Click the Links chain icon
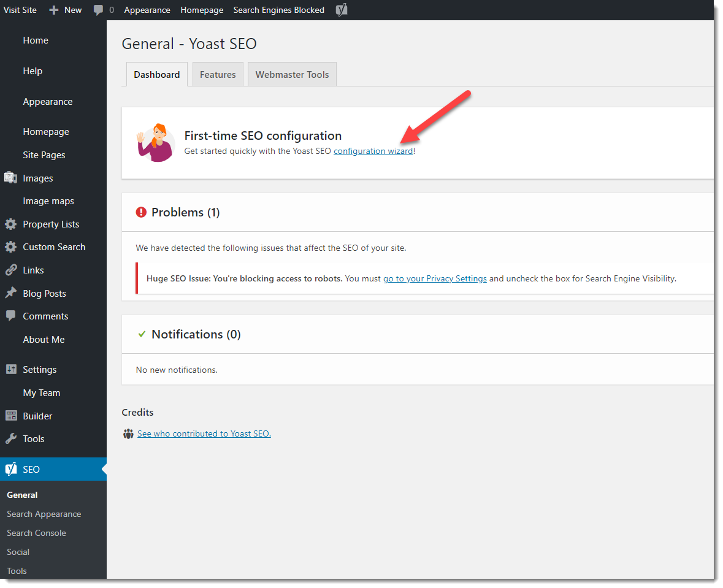 tap(10, 270)
